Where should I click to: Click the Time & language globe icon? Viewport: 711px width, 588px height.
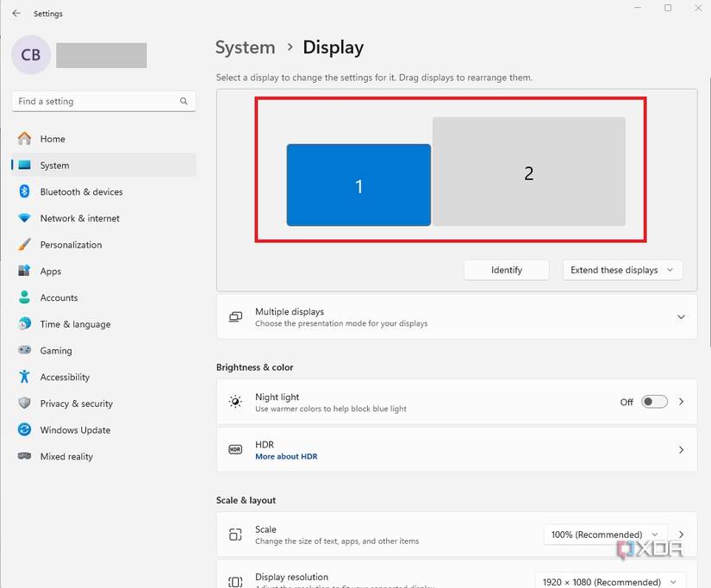(x=24, y=323)
